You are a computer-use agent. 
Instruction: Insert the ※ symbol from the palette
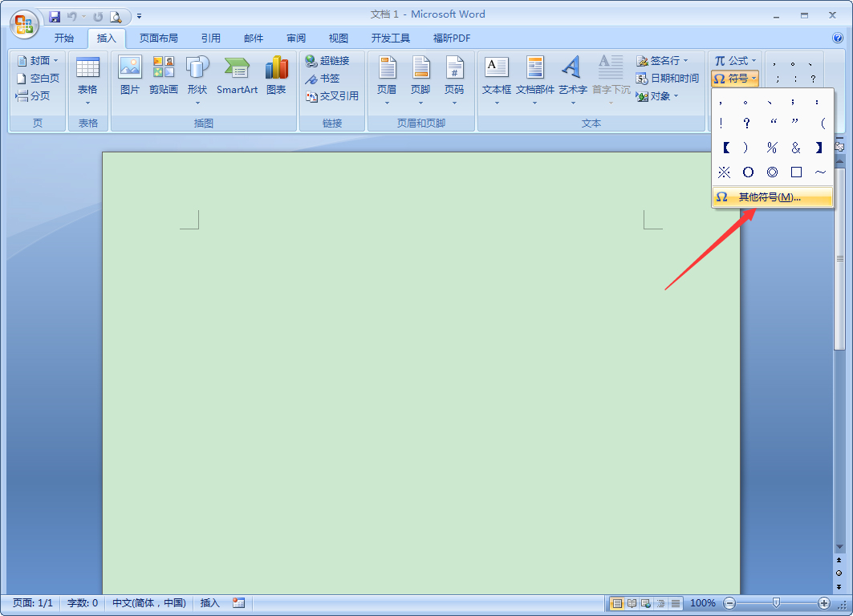point(725,172)
